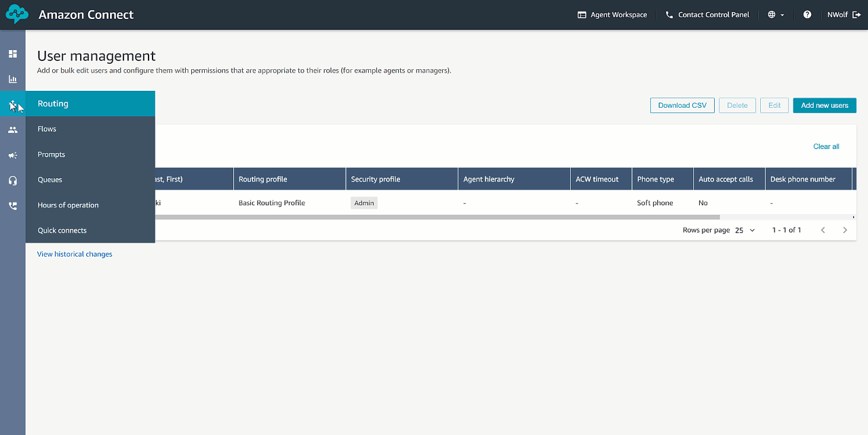Select Routing menu header
The width and height of the screenshot is (868, 435).
click(90, 104)
